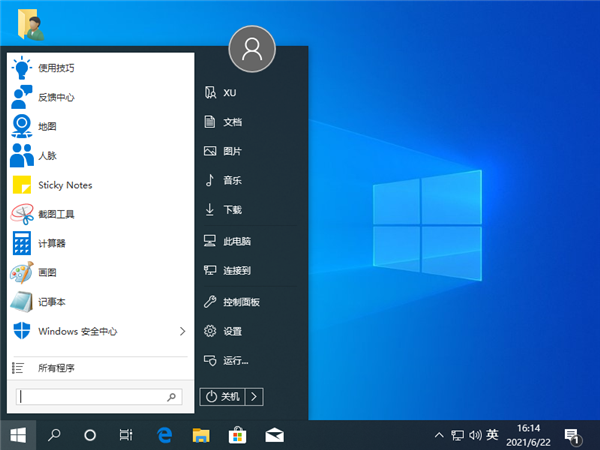Viewport: 600px width, 450px height.
Task: Click the user account avatar icon
Action: 252,46
